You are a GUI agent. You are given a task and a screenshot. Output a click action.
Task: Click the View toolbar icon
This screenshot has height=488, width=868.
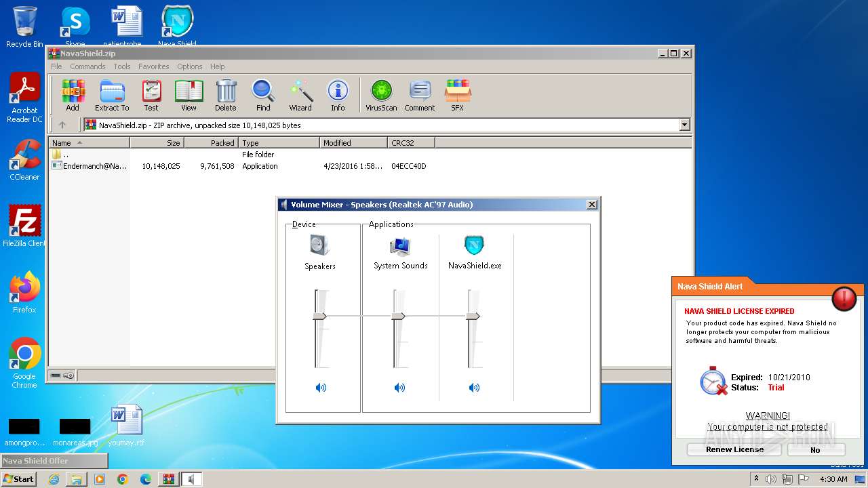(189, 95)
